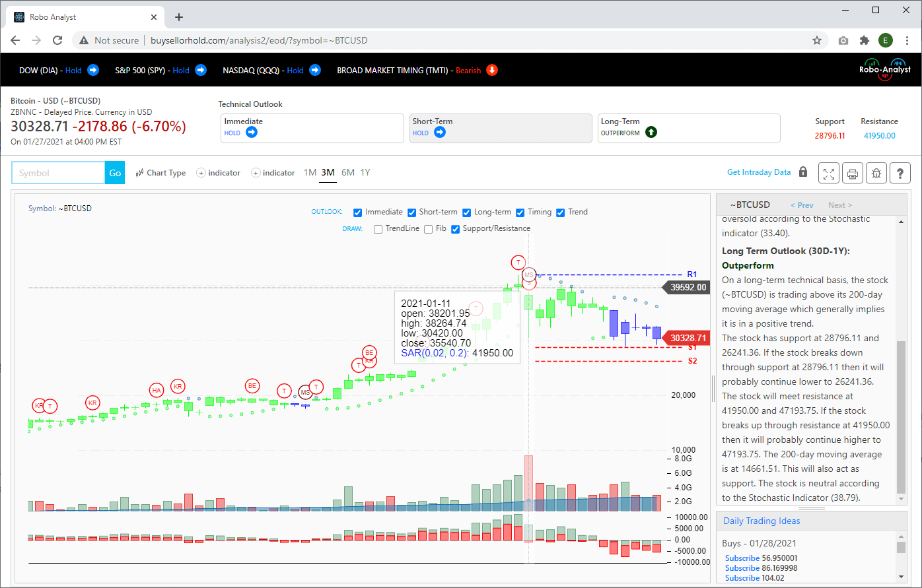Open a new browser tab with the plus icon
Image resolution: width=922 pixels, height=588 pixels.
(x=179, y=17)
